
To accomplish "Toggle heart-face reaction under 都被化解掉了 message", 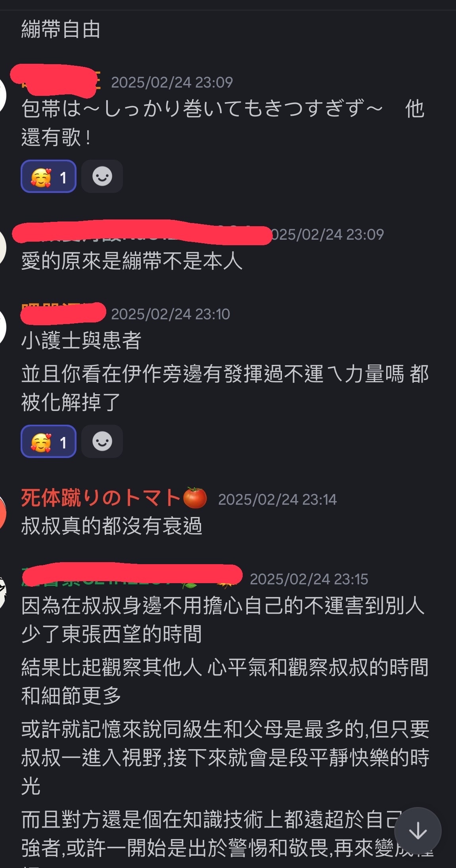I will (48, 441).
